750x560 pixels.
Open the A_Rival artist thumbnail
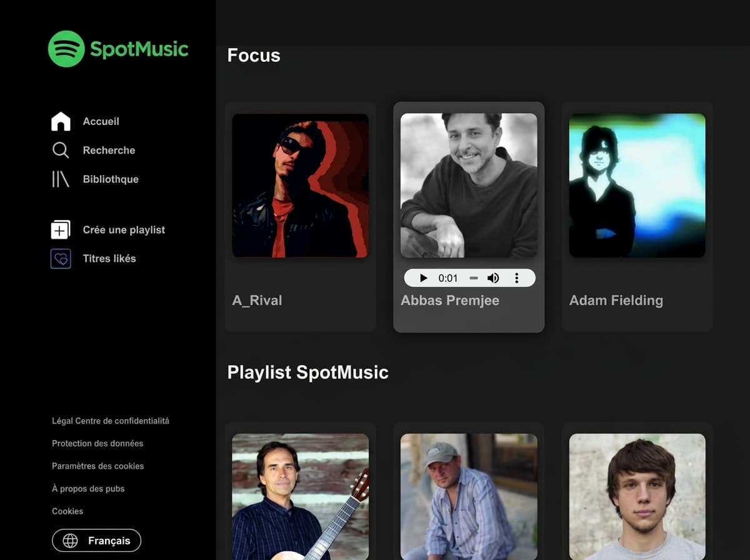(300, 186)
